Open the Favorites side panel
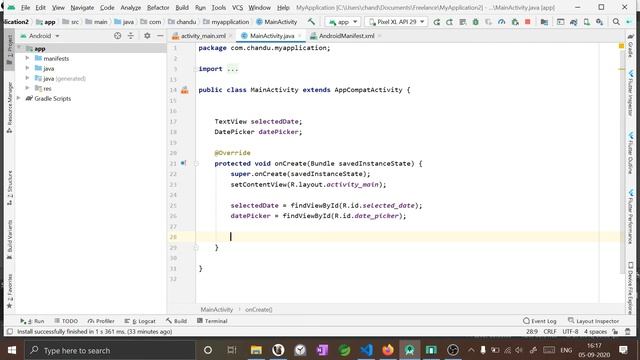The height and width of the screenshot is (360, 640). point(9,291)
